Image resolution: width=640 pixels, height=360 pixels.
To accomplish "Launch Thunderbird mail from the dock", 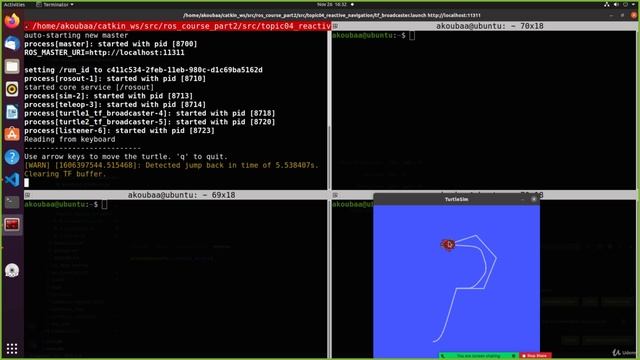I will [12, 43].
